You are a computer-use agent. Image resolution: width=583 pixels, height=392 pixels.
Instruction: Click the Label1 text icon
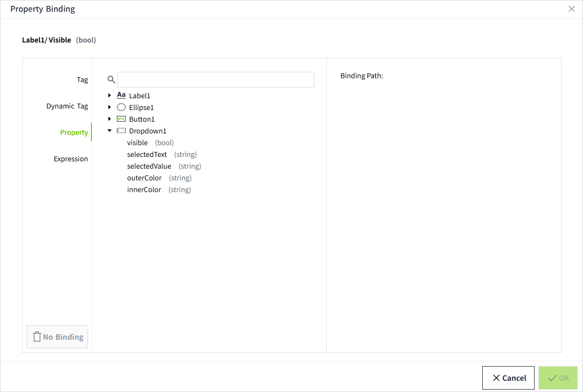121,95
